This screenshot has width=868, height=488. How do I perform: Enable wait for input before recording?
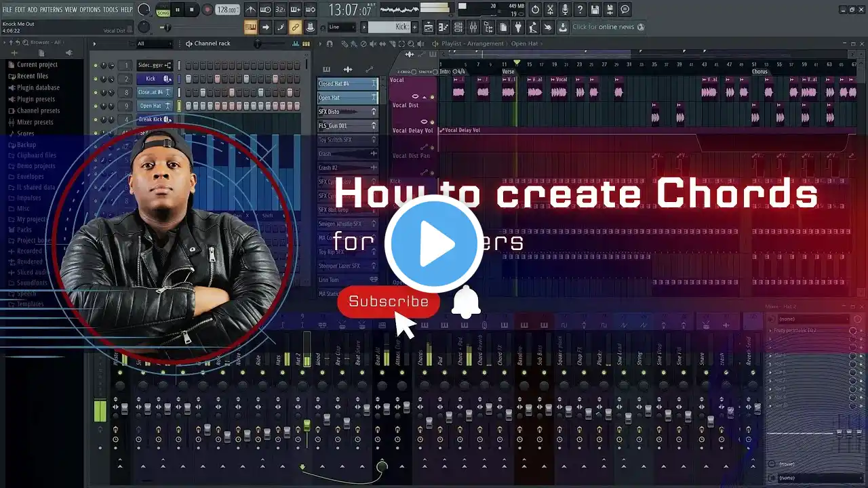point(265,9)
